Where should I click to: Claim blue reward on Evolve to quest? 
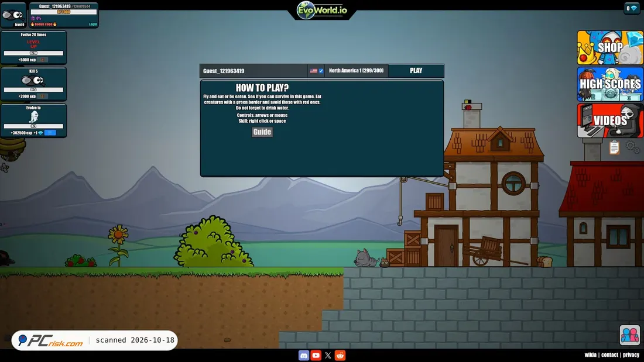tap(50, 133)
